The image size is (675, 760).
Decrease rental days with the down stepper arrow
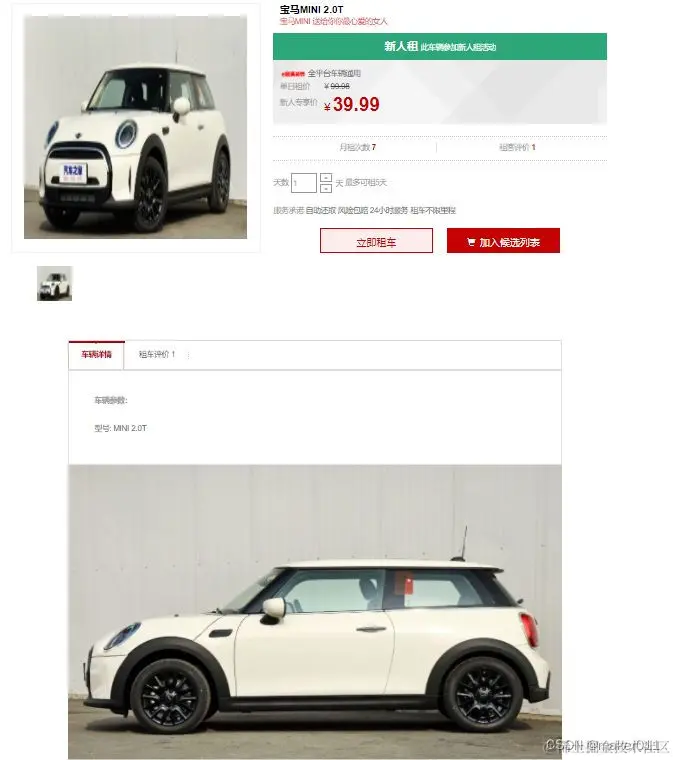click(x=326, y=188)
